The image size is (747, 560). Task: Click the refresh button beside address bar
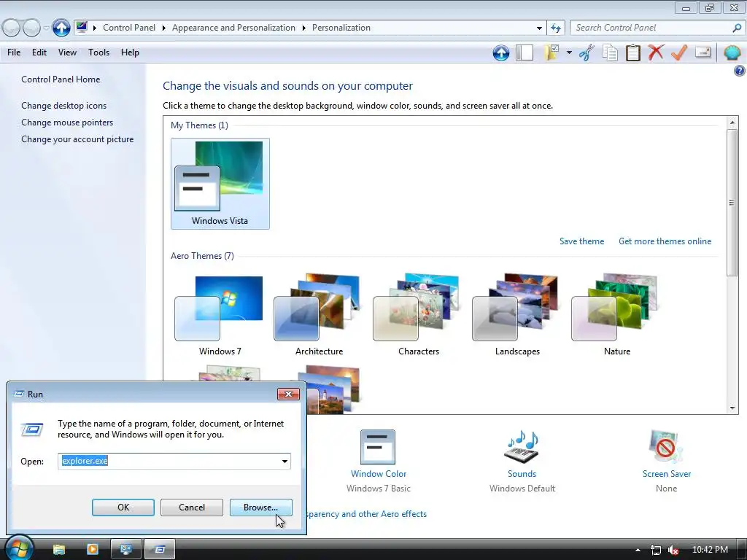point(556,28)
